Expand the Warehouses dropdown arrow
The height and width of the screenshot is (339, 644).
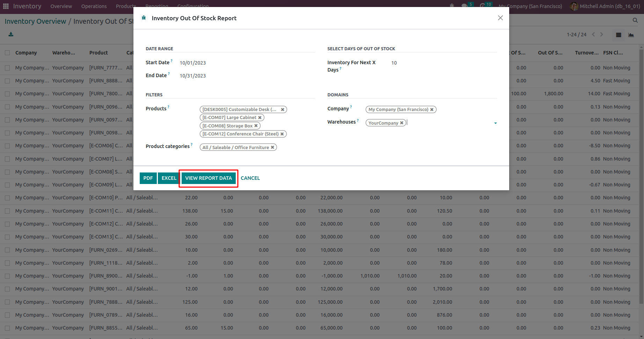[x=495, y=123]
